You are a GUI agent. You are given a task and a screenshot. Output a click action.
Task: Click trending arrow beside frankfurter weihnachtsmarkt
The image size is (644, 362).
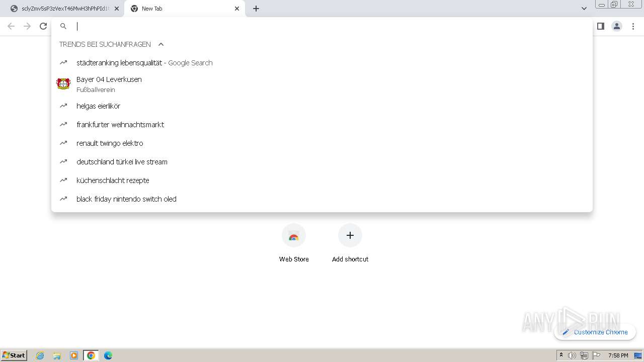[63, 125]
